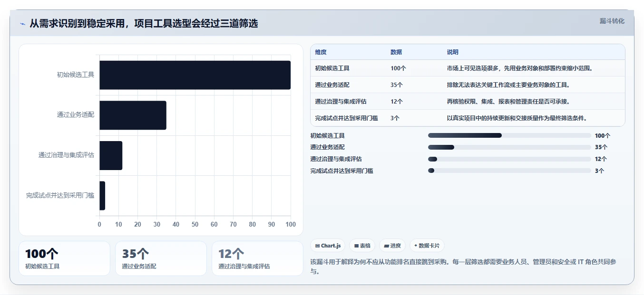
Task: Click the 初始候选工具 bar in the chart
Action: (195, 75)
